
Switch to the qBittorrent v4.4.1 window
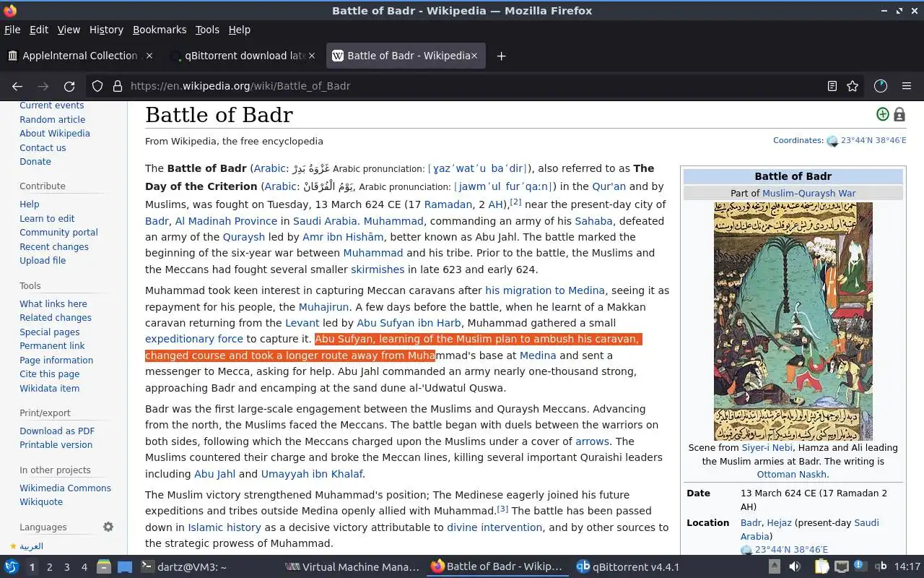[628, 566]
